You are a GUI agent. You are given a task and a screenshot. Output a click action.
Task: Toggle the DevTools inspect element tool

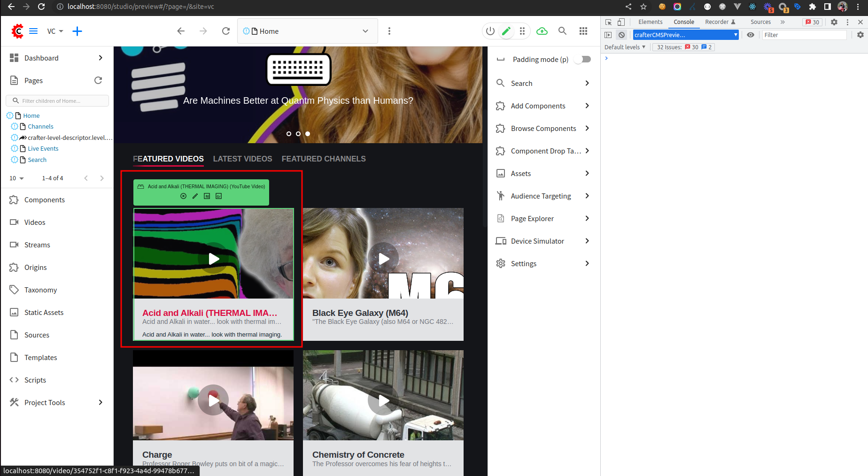[x=608, y=22]
